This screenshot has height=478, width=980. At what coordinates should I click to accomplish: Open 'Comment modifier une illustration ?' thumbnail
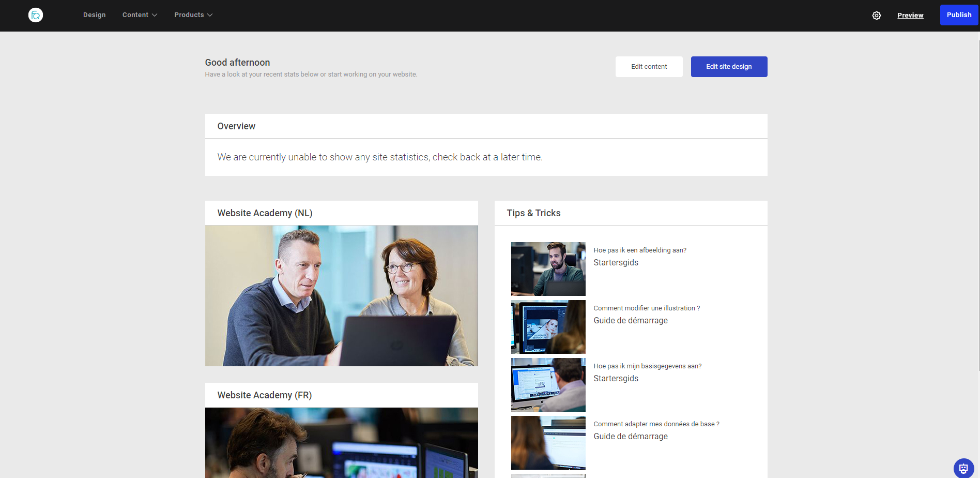click(548, 327)
